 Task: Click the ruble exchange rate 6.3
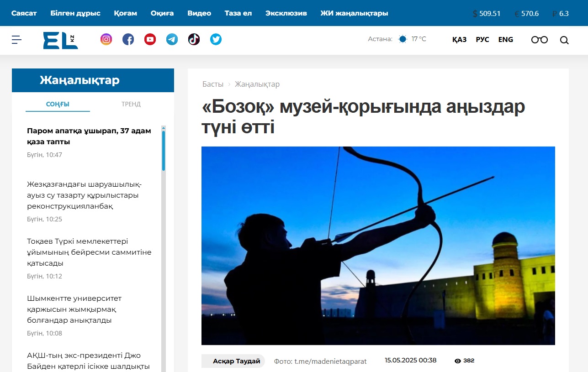[561, 14]
